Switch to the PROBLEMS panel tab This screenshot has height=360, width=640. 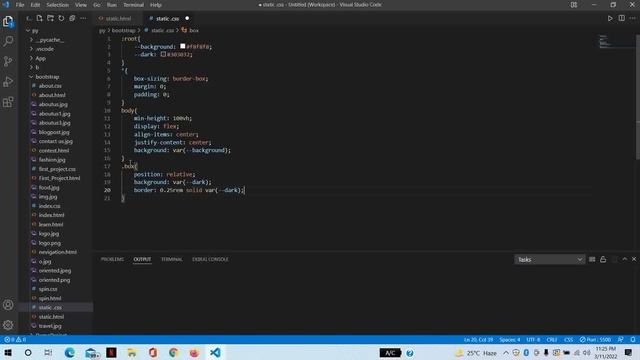[112, 259]
